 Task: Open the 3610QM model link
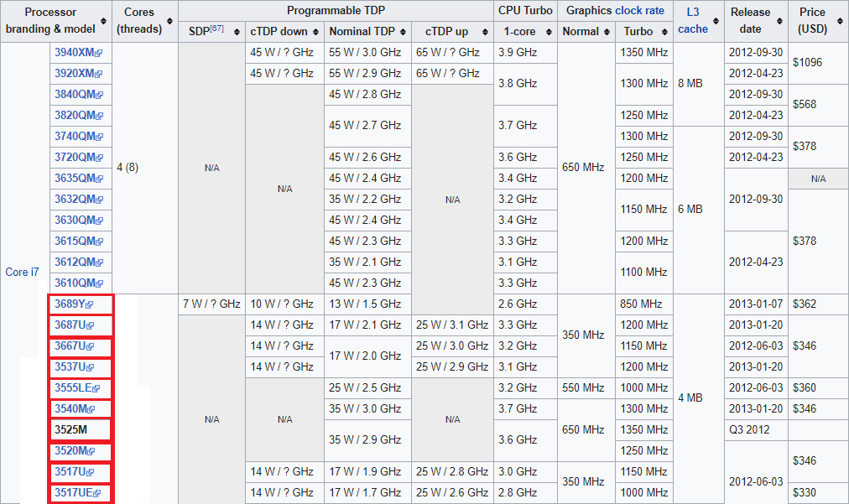point(79,283)
